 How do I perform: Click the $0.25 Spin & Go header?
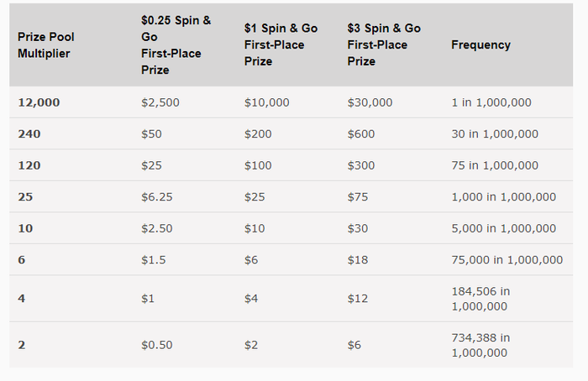point(176,44)
